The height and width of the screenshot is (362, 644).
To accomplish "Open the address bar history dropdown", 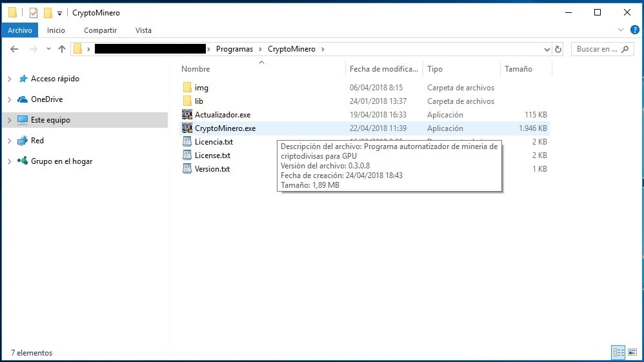I will point(547,50).
